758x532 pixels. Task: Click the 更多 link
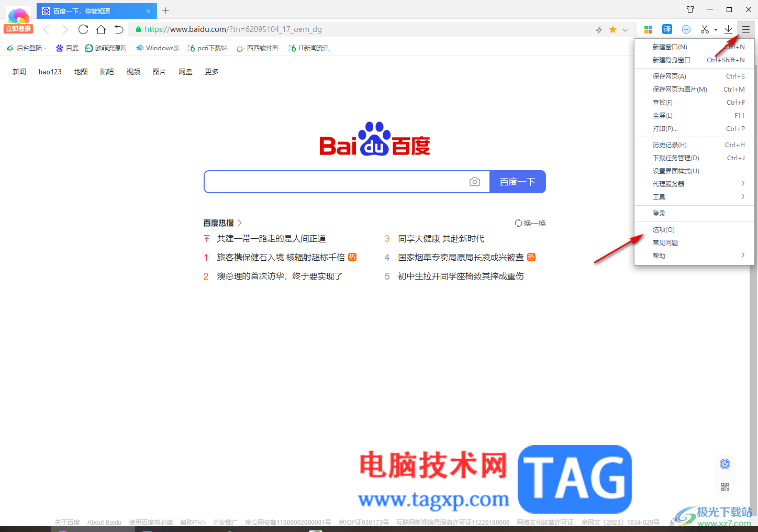pos(211,72)
